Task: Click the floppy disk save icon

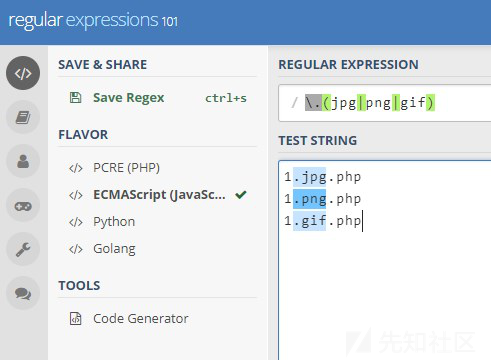Action: [75, 98]
